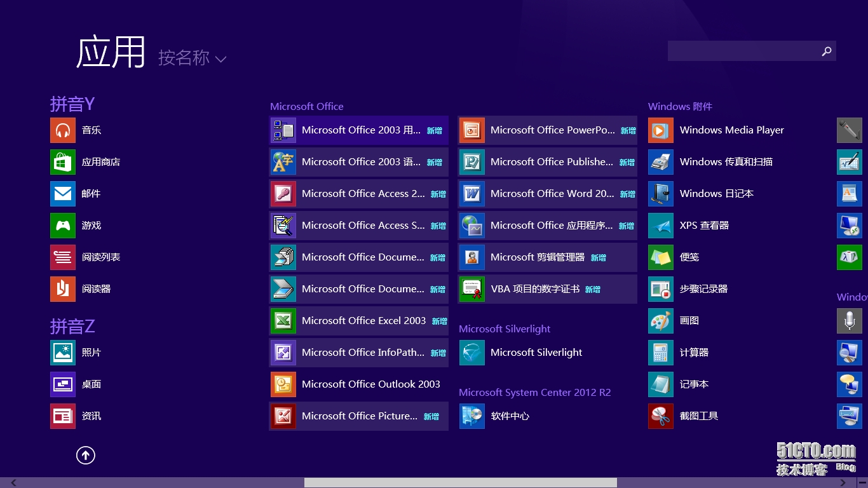
Task: Click the apps search input field
Action: pos(742,51)
